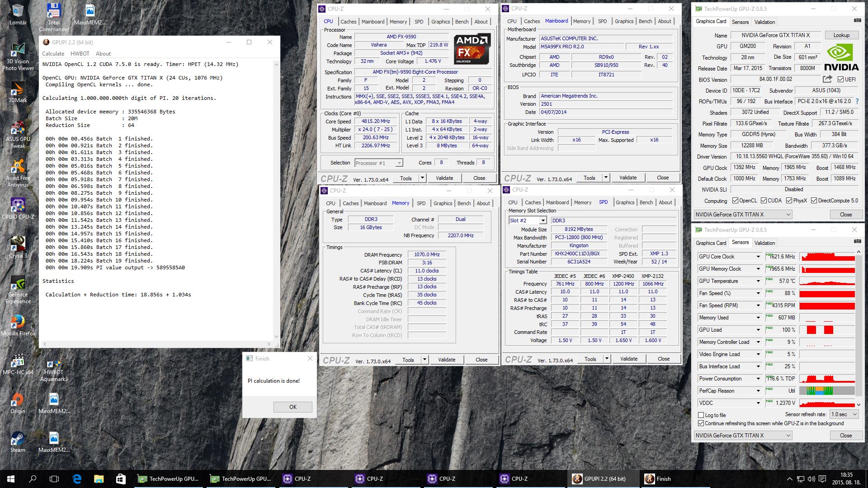The height and width of the screenshot is (488, 868).
Task: Click the PerfCap Reason colored graph bar
Action: tap(827, 391)
